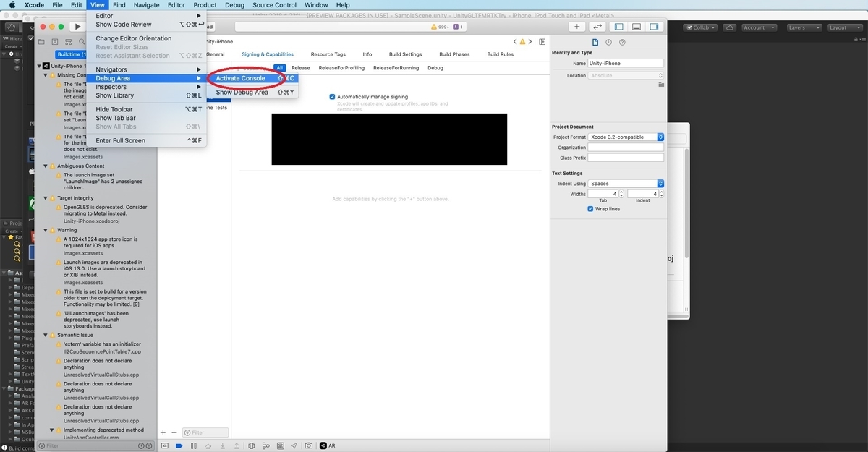The height and width of the screenshot is (452, 868).
Task: Click Show Debug Area menu item
Action: point(252,93)
